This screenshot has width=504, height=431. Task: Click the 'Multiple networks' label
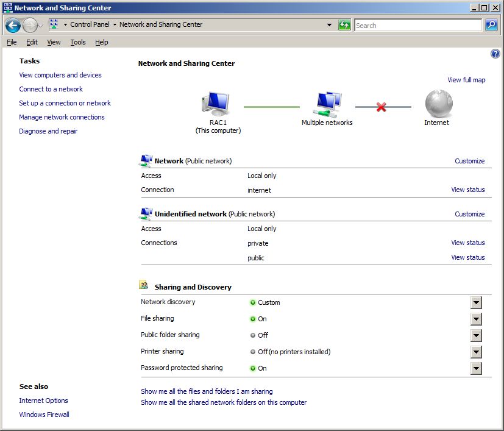click(x=327, y=123)
